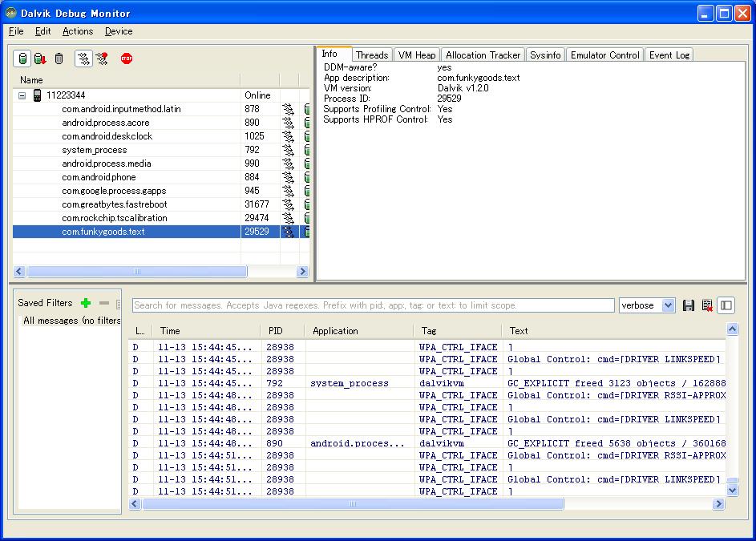Open the Actions menu
Image resolution: width=756 pixels, height=541 pixels.
78,31
